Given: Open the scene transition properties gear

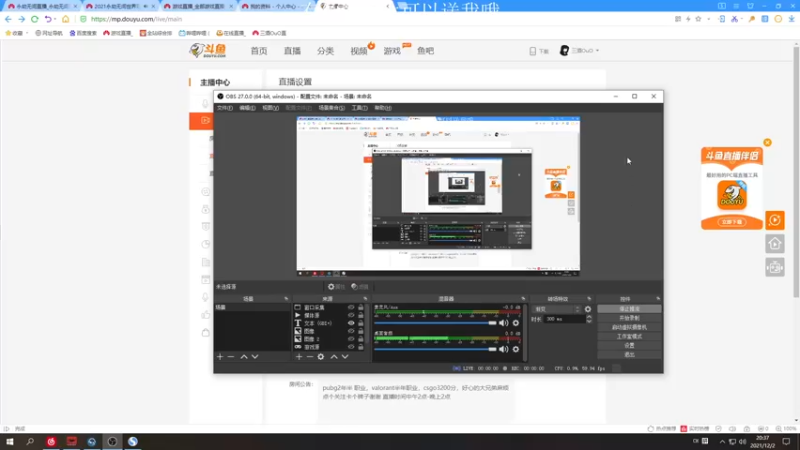Looking at the screenshot, I should coord(588,309).
